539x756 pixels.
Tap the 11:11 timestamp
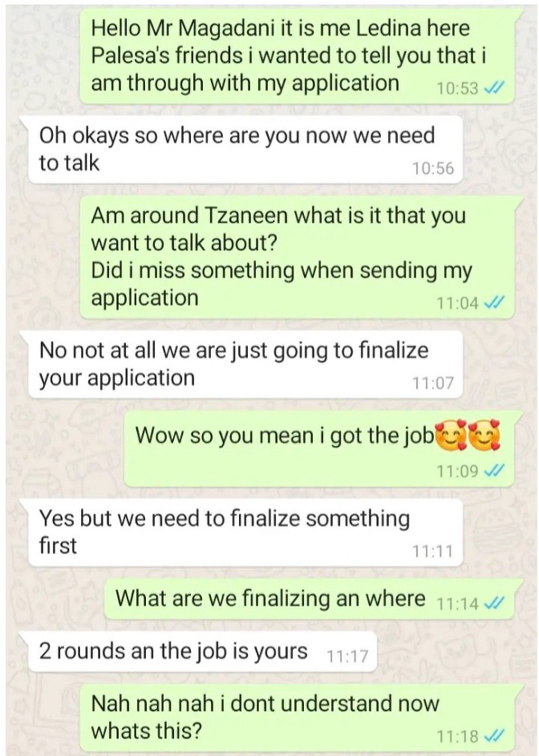(x=433, y=551)
